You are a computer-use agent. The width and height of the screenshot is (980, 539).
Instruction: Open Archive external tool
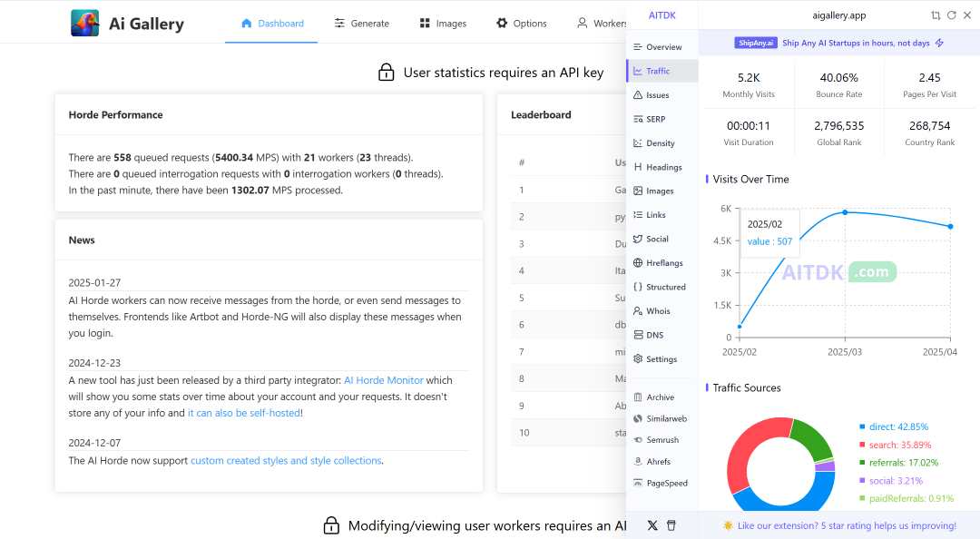point(661,397)
